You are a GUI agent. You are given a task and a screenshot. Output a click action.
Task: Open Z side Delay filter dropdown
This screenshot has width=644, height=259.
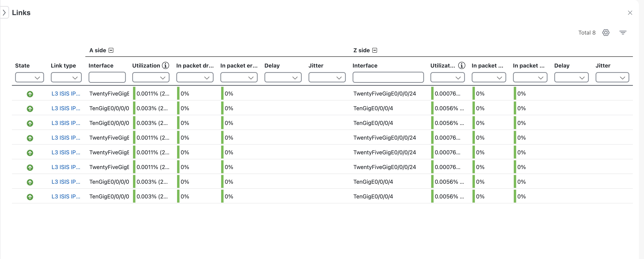(571, 78)
